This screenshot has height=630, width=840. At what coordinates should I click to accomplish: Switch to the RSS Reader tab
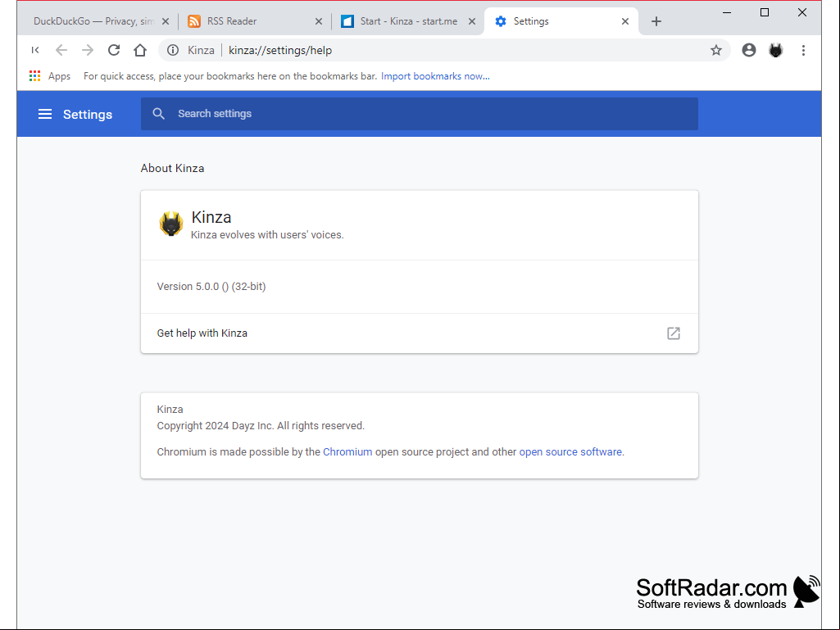(255, 21)
